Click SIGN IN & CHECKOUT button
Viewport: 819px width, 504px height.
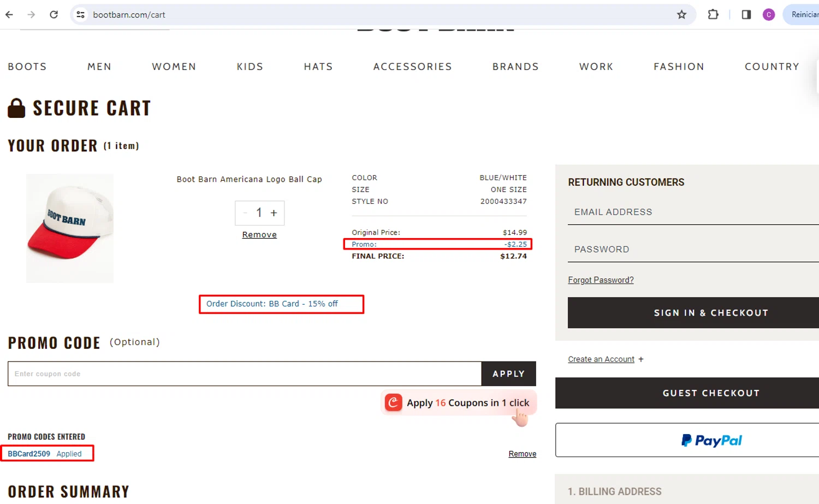pyautogui.click(x=693, y=313)
